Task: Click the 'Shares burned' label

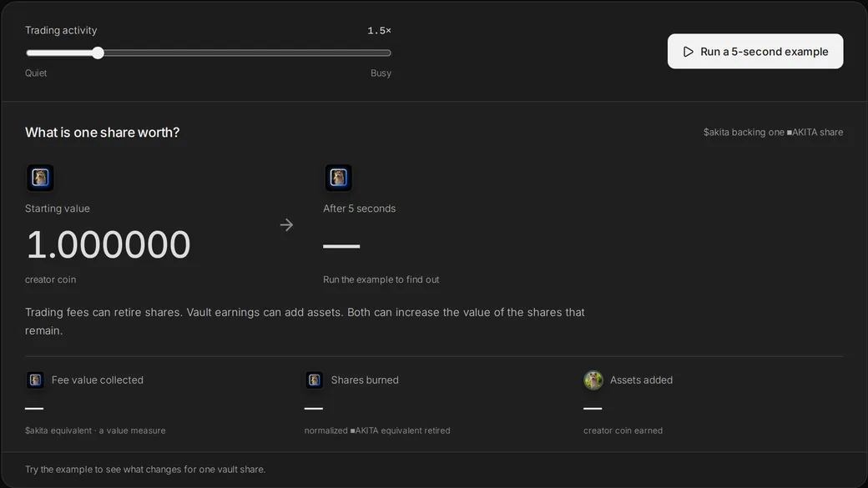Action: click(365, 380)
